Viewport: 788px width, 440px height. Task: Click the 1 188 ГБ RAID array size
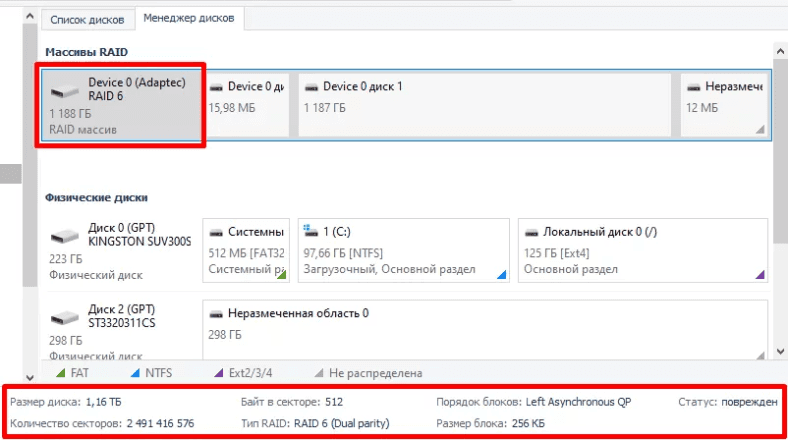(x=70, y=114)
